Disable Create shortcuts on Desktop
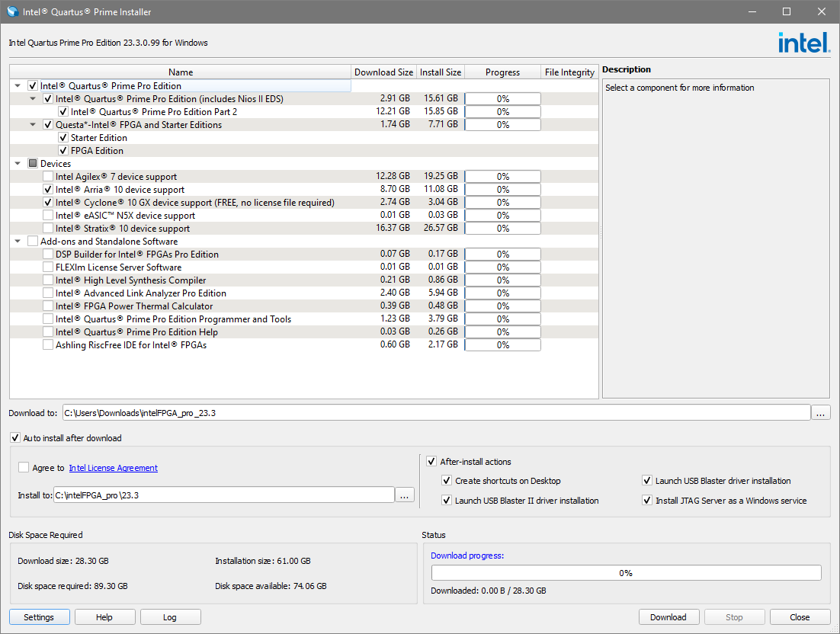The height and width of the screenshot is (634, 840). pos(447,481)
